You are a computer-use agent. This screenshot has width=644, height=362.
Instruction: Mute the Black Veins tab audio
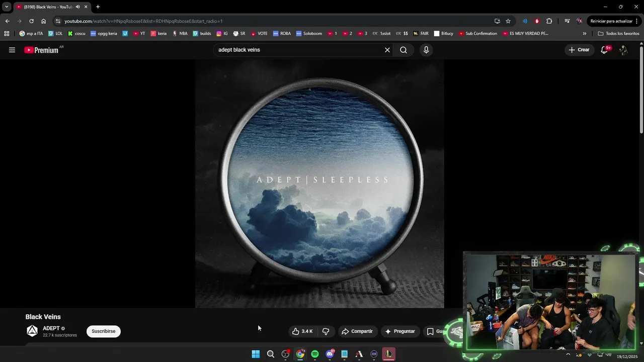78,7
